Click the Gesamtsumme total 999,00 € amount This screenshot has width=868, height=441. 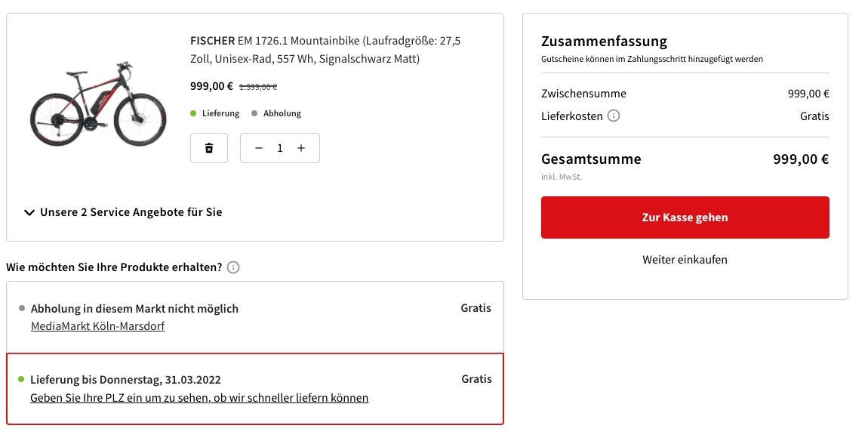[x=801, y=159]
